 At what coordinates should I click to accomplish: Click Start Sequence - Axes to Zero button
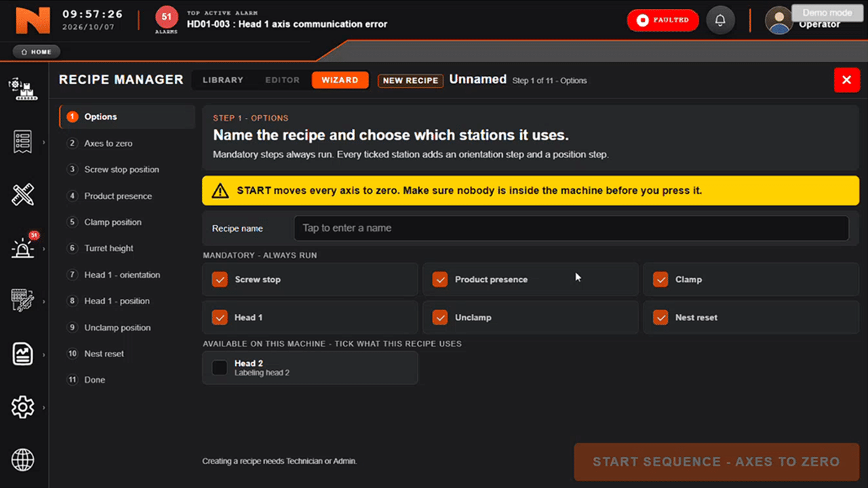(x=716, y=462)
